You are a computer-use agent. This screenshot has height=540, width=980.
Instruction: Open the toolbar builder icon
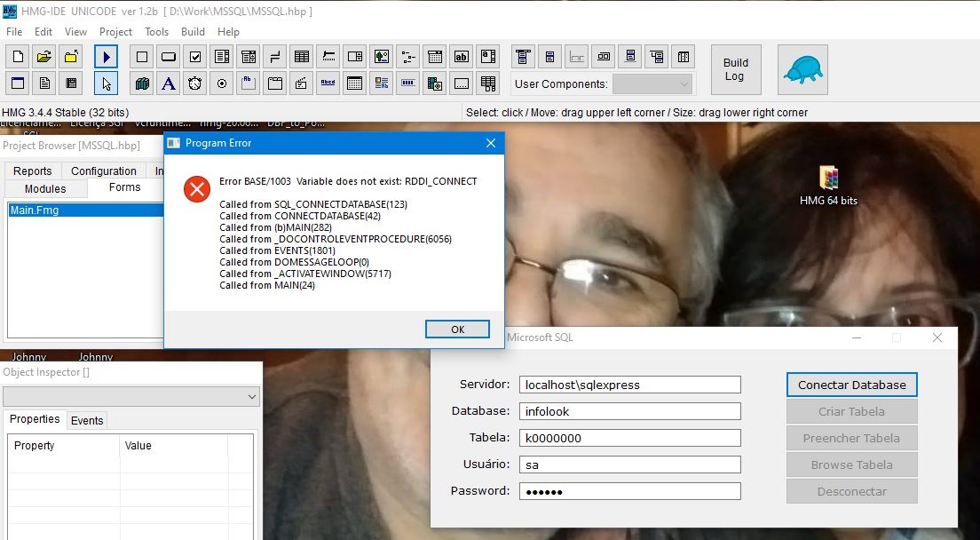603,57
